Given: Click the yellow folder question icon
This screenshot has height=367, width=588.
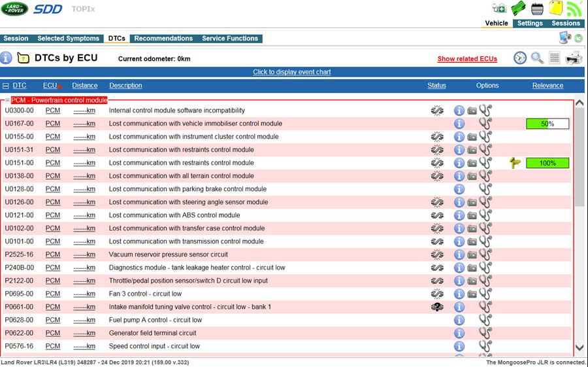Looking at the screenshot, I should pos(24,58).
